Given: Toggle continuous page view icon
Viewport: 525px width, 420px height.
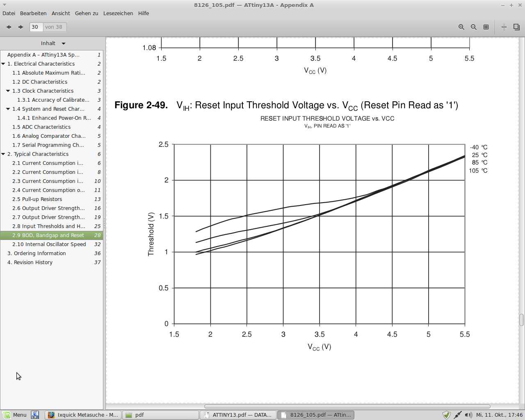Looking at the screenshot, I should point(504,27).
